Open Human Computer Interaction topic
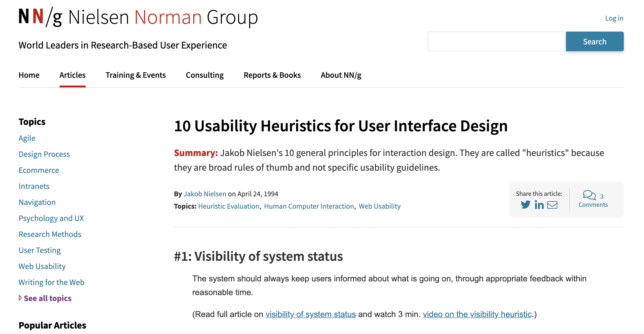The width and height of the screenshot is (644, 334). pos(309,206)
